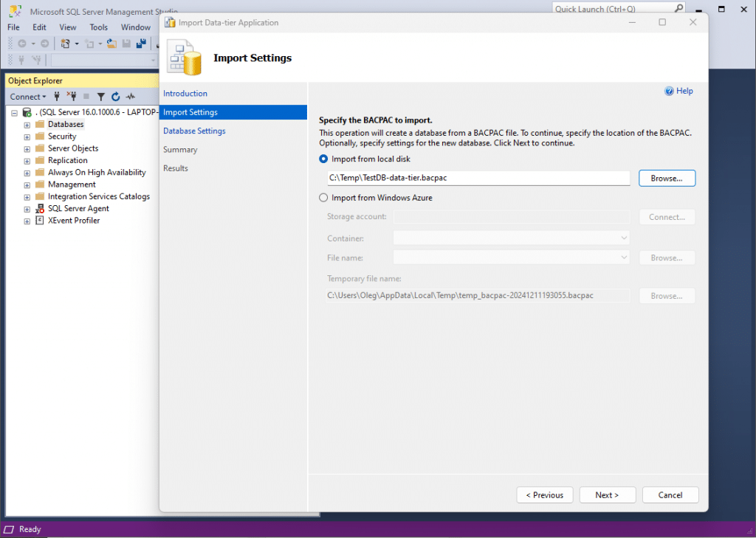Click the server instance icon in Object Explorer
This screenshot has height=538, width=756.
coord(27,113)
